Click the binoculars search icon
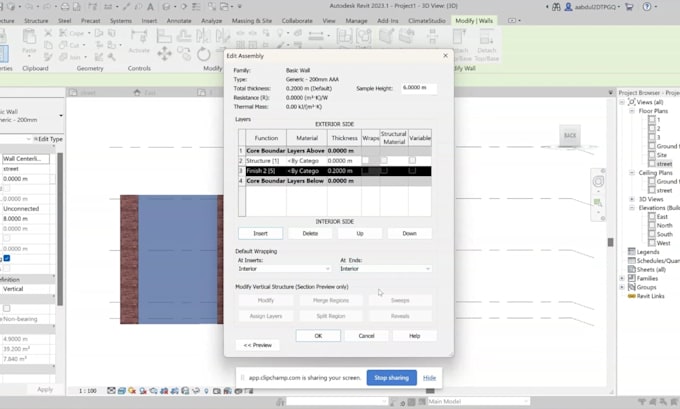The image size is (680, 409). [x=556, y=7]
